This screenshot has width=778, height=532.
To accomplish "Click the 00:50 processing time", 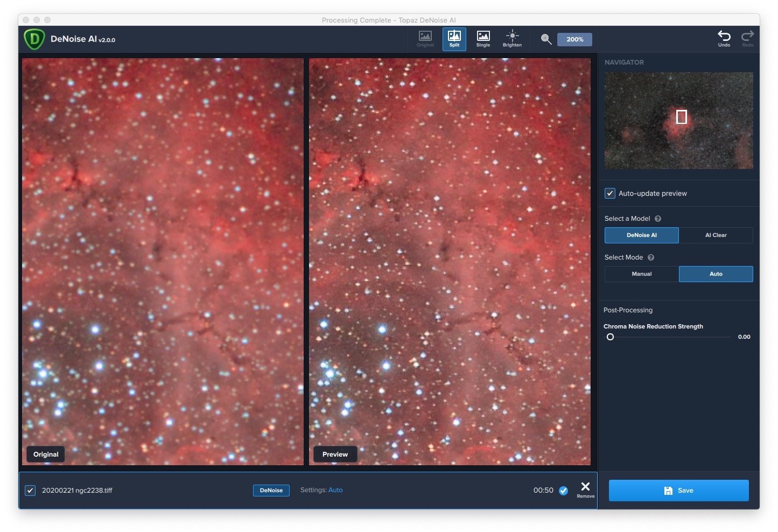I will point(543,491).
